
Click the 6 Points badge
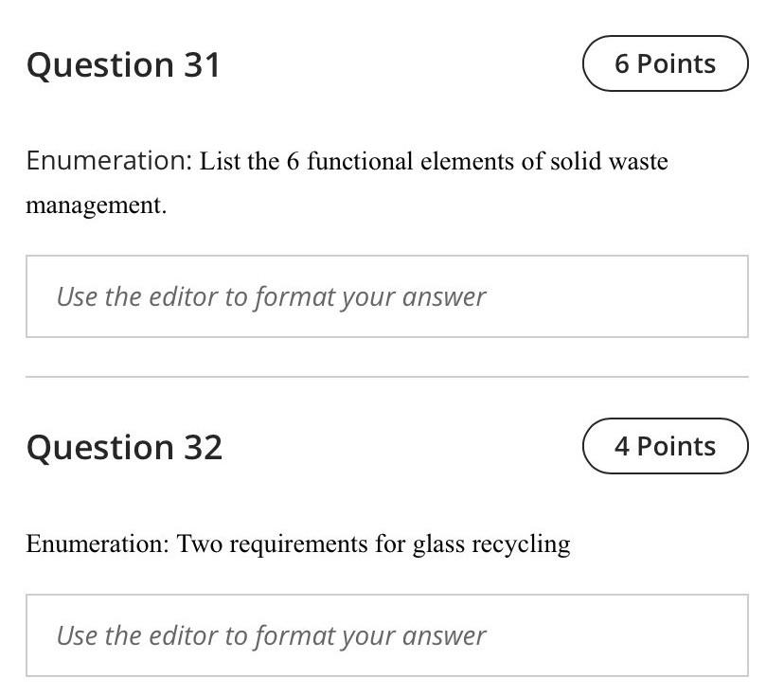pyautogui.click(x=665, y=63)
